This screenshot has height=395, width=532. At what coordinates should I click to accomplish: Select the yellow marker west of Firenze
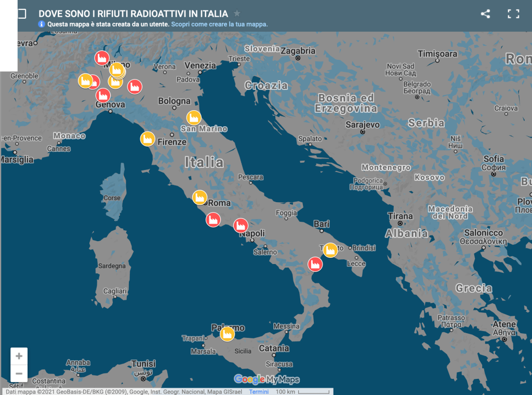pyautogui.click(x=148, y=138)
